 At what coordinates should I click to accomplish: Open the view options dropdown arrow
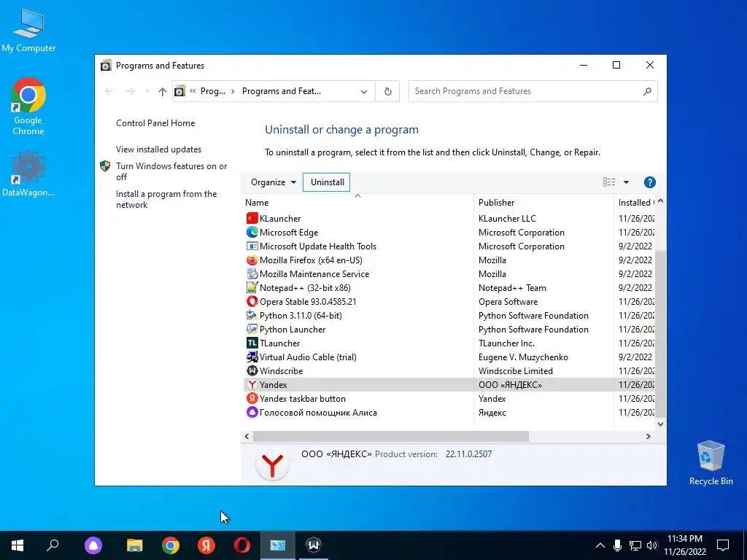click(626, 182)
